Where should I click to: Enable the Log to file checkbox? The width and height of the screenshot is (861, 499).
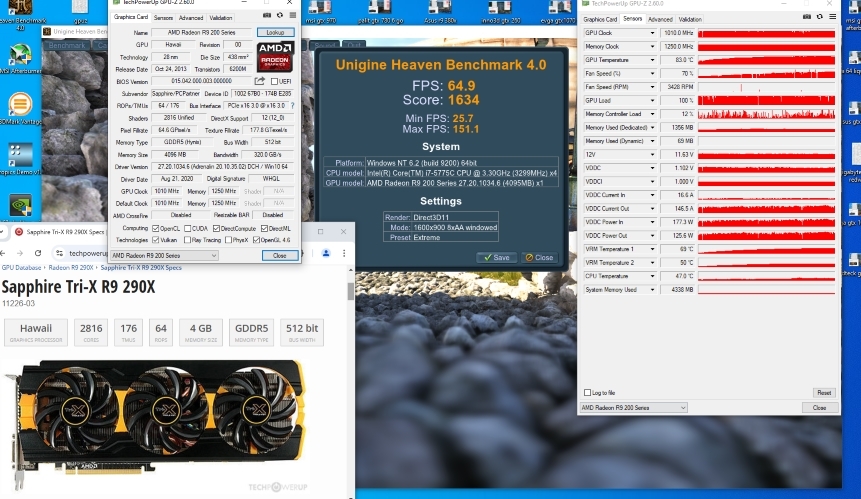pyautogui.click(x=588, y=393)
